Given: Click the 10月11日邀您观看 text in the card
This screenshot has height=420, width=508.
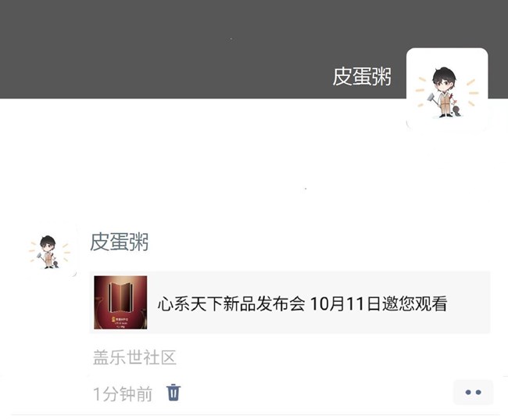Looking at the screenshot, I should point(379,304).
